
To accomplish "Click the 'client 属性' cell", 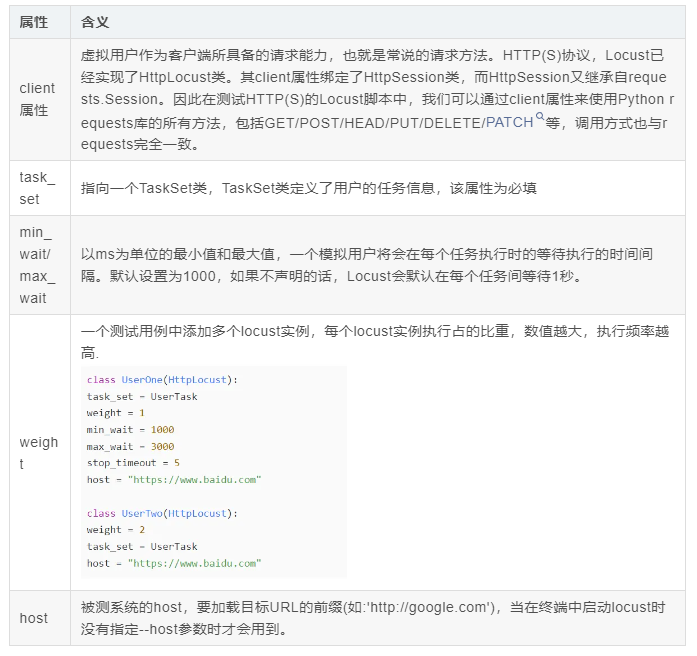I will pos(40,100).
